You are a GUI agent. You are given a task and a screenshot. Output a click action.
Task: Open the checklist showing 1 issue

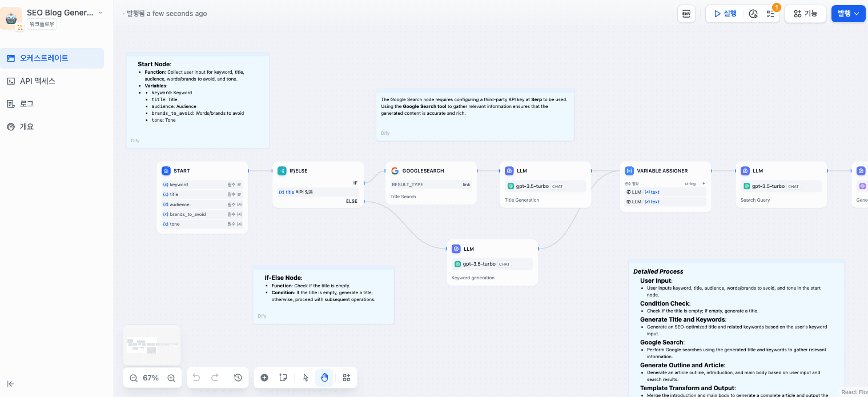click(x=770, y=13)
